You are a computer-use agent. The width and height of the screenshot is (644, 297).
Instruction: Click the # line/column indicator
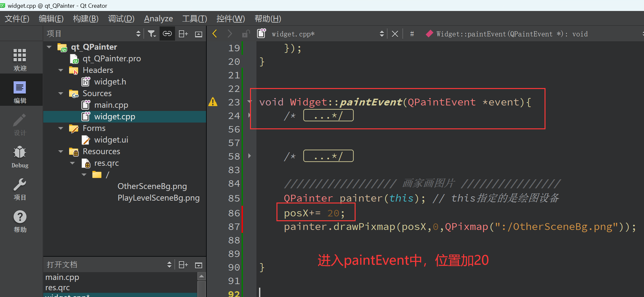pos(412,34)
